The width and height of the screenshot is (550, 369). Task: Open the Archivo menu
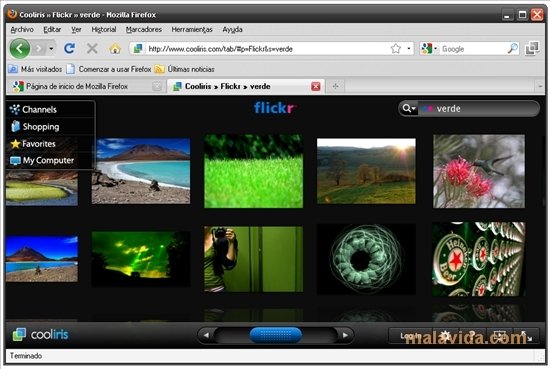point(22,29)
